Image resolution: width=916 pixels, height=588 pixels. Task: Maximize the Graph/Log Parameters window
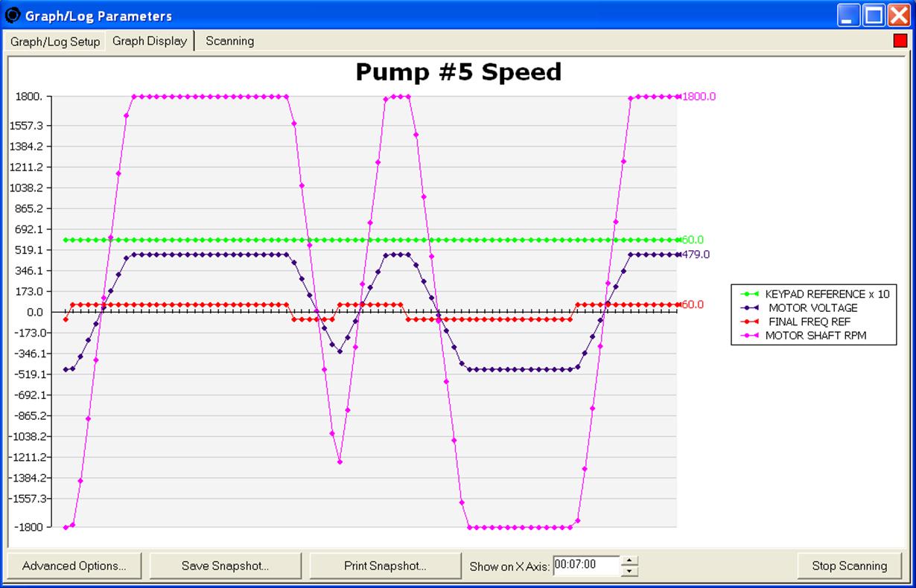(874, 15)
